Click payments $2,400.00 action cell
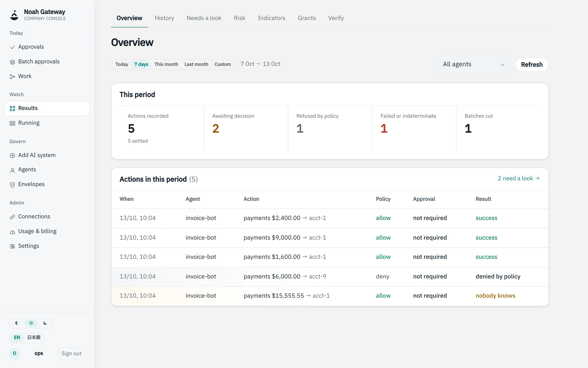Viewport: 588px width, 368px height. click(x=285, y=218)
